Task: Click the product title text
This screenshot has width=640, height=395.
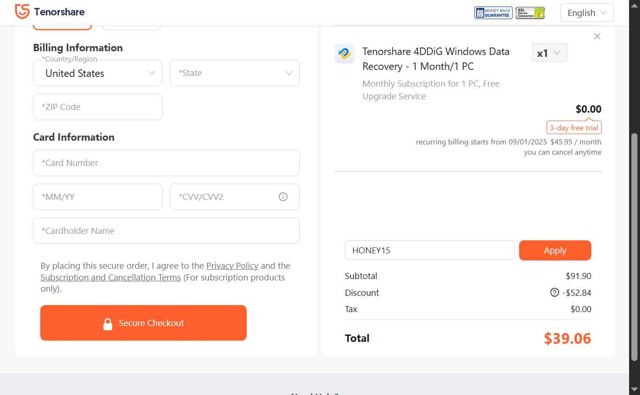Action: coord(436,59)
